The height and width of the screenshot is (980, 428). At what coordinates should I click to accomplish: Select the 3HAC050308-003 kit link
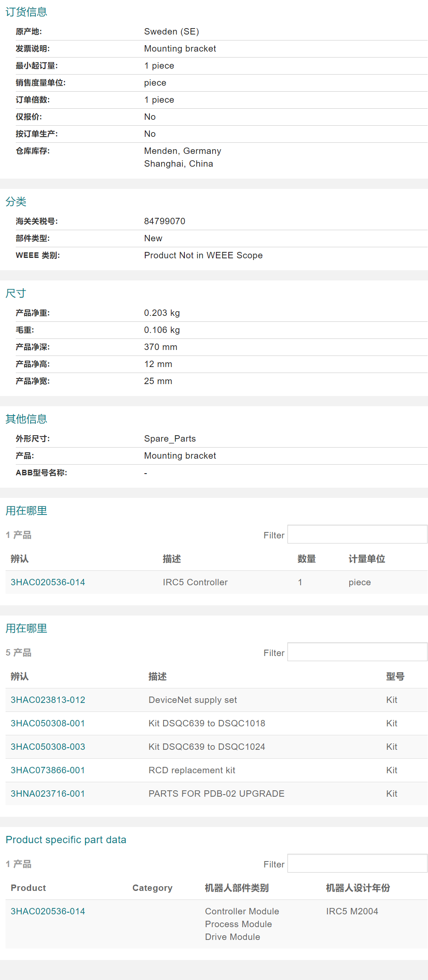pyautogui.click(x=48, y=747)
